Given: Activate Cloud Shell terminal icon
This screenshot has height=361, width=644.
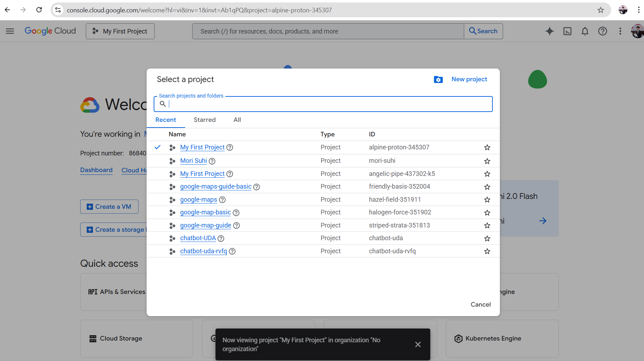Looking at the screenshot, I should click(x=567, y=31).
